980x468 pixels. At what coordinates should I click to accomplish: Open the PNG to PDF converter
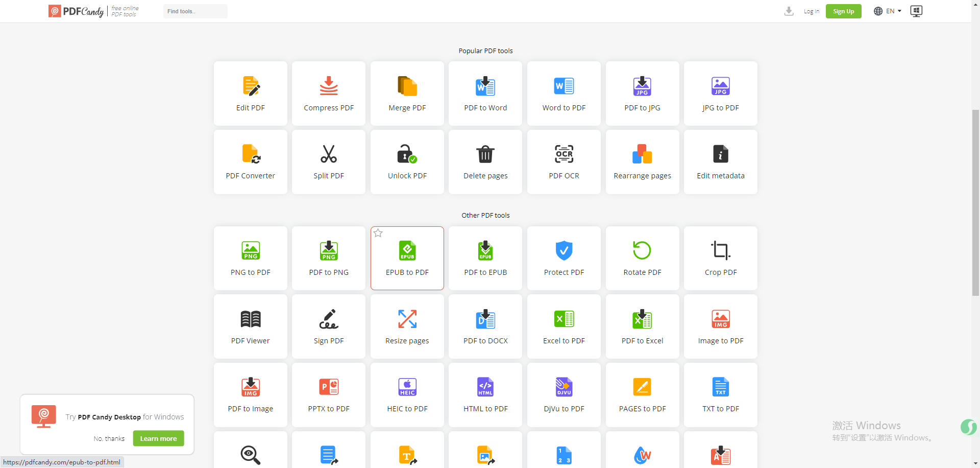coord(251,258)
